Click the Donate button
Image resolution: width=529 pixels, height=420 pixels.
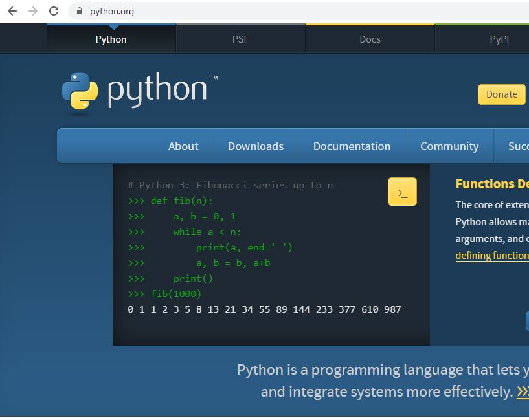(501, 94)
